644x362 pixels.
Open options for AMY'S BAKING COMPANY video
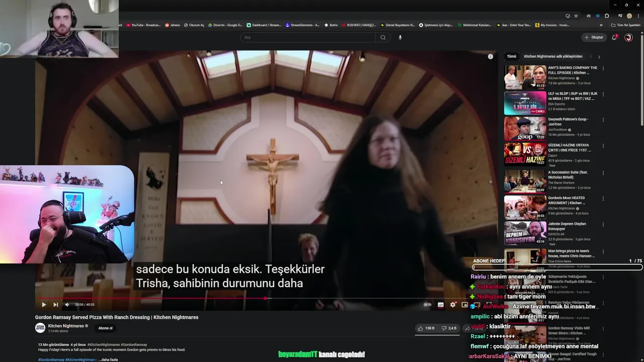(x=603, y=68)
